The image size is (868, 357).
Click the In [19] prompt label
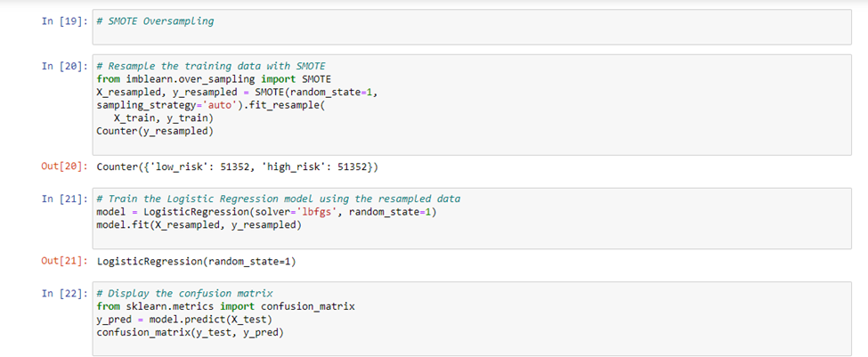click(x=65, y=21)
